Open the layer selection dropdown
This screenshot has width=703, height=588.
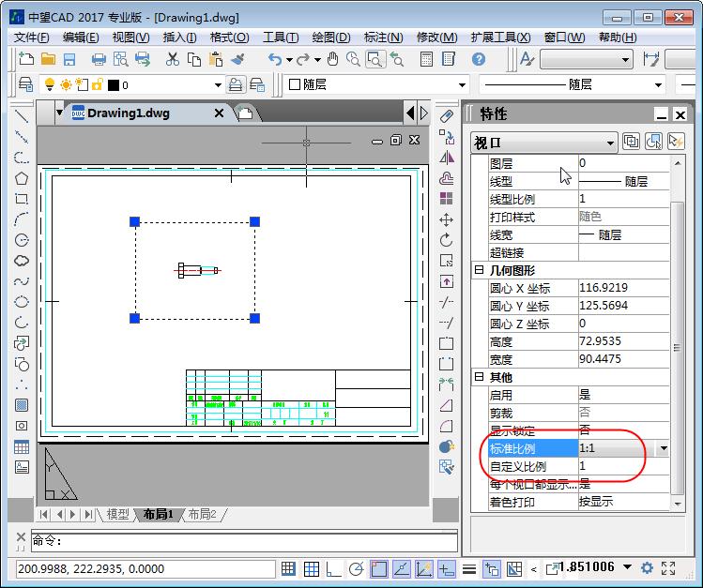(x=218, y=84)
